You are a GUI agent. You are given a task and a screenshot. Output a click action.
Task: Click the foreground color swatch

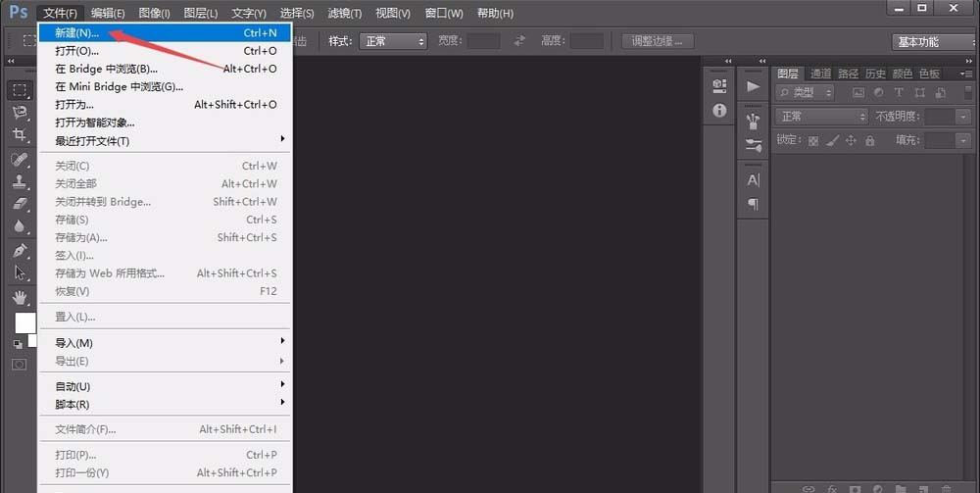pos(25,322)
